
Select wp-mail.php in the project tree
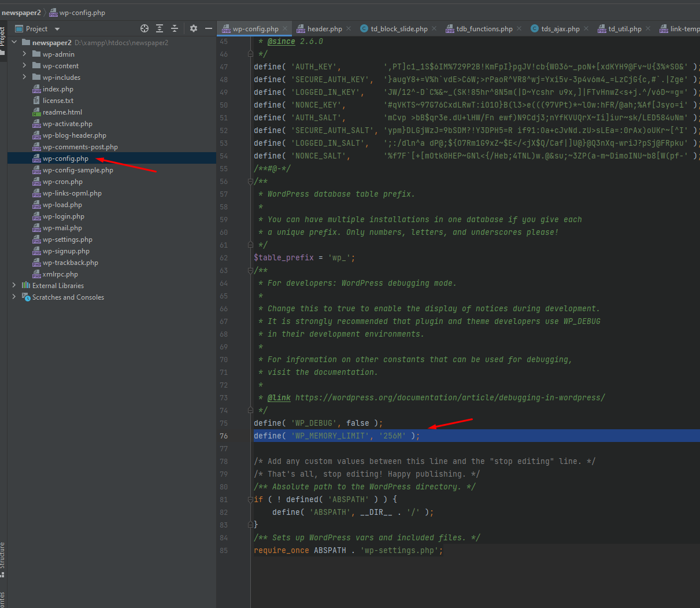pos(62,228)
